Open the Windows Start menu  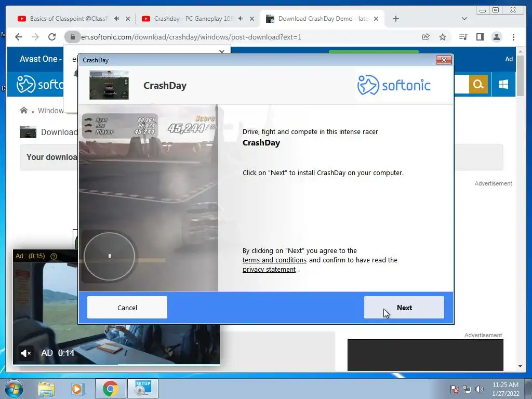click(14, 389)
